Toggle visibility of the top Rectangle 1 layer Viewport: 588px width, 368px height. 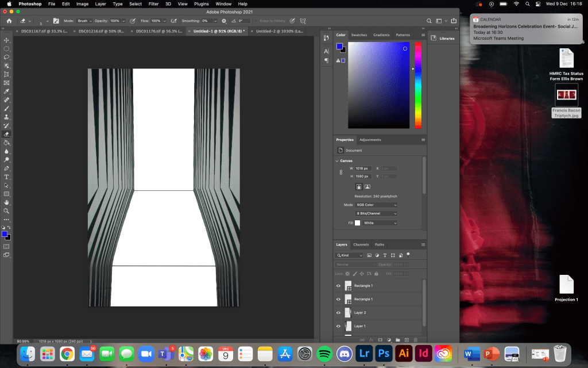coord(338,286)
